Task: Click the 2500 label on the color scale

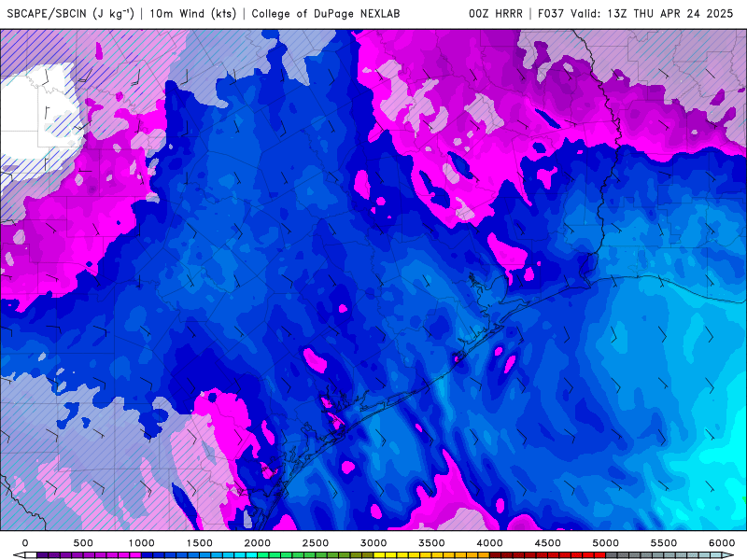Action: click(x=316, y=543)
